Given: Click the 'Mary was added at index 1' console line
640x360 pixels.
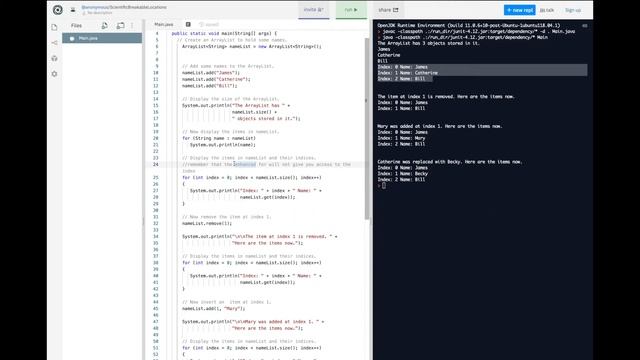Looking at the screenshot, I should pyautogui.click(x=440, y=126).
